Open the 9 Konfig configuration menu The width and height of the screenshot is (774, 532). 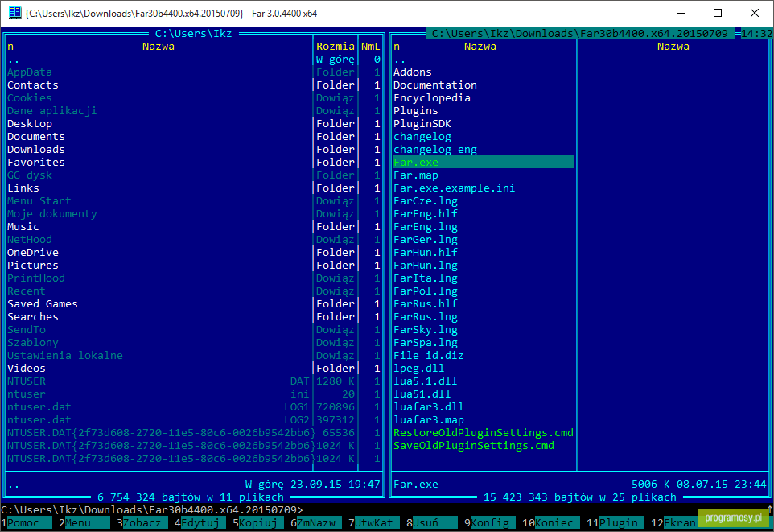(x=490, y=522)
